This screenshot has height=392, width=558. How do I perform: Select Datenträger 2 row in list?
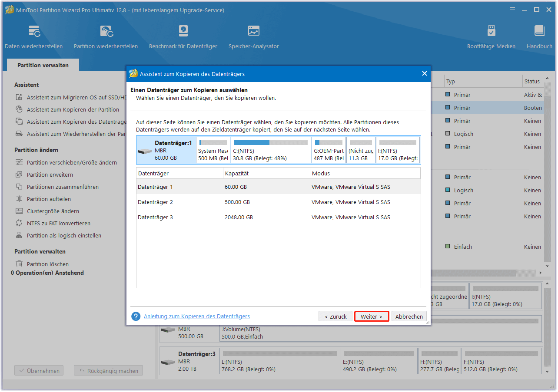pos(278,202)
